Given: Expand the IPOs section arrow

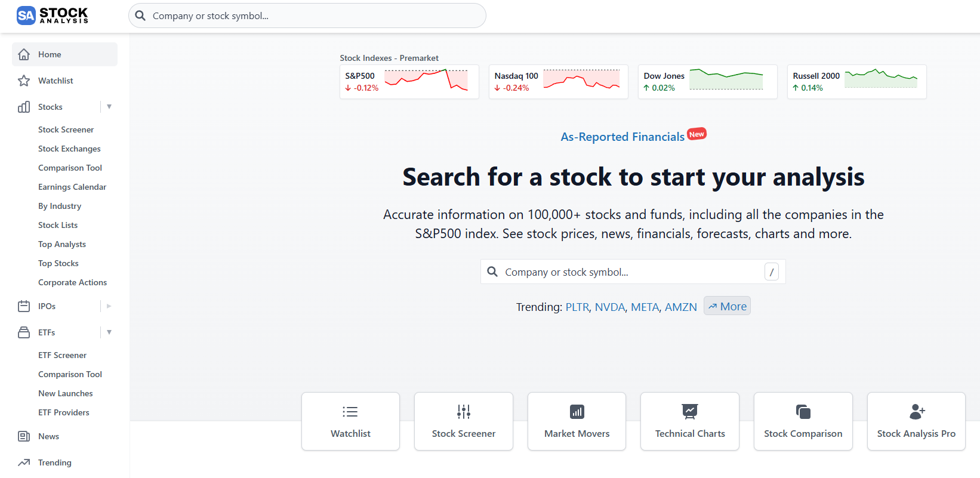Looking at the screenshot, I should click(109, 306).
